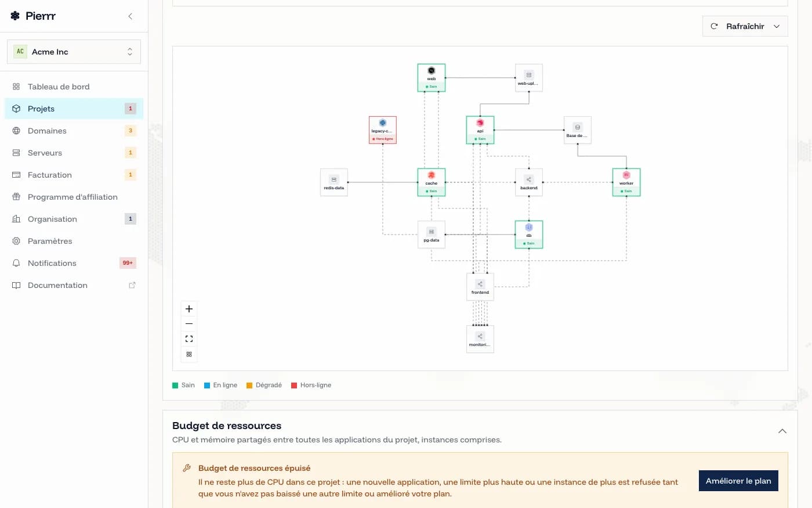812x508 pixels.
Task: Click the red Hors-ligne legend swatch
Action: coord(294,385)
